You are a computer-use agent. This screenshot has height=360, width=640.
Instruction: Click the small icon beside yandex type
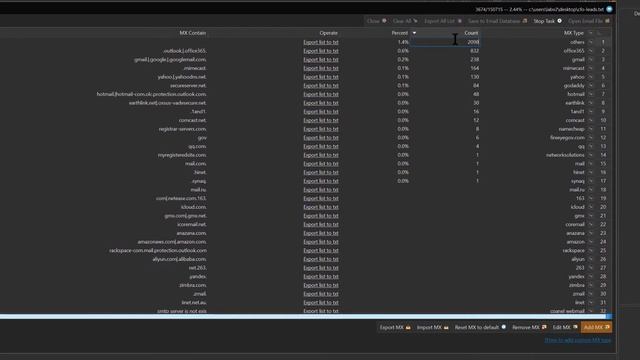coord(590,277)
